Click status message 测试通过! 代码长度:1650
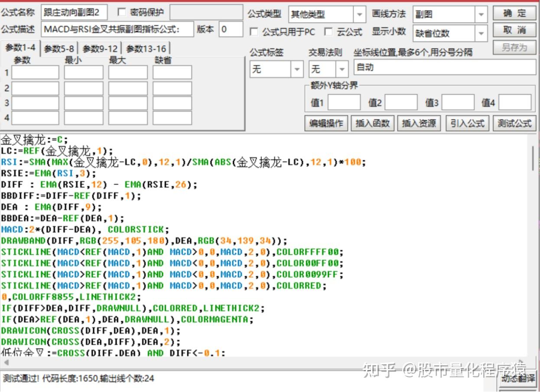The height and width of the screenshot is (392, 540). (x=78, y=379)
